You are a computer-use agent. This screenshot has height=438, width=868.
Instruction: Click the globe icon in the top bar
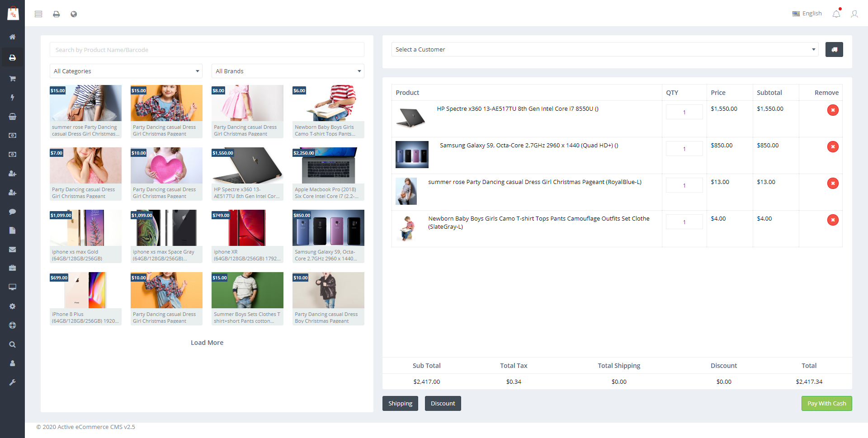coord(74,14)
